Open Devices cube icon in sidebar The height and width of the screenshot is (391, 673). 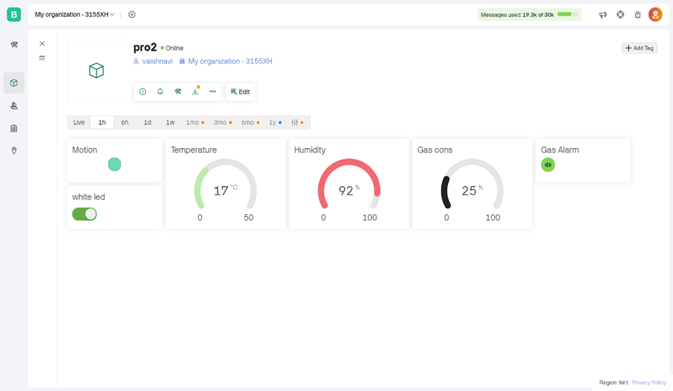[14, 83]
